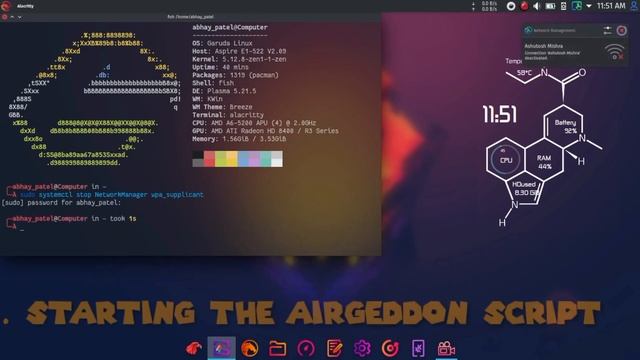
Task: Select the highlighted Alacritty terminal dock icon
Action: [x=221, y=348]
